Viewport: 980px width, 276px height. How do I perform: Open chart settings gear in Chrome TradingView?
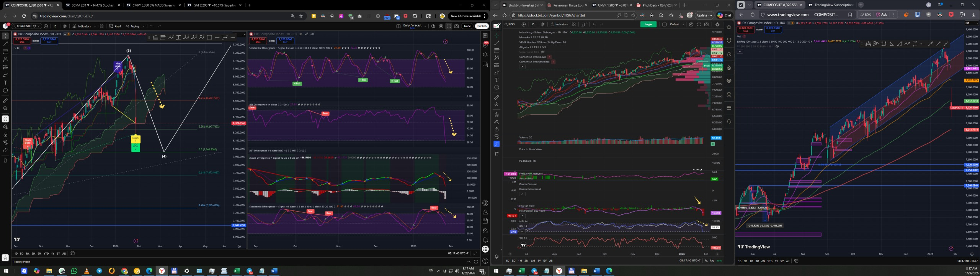pos(441,26)
